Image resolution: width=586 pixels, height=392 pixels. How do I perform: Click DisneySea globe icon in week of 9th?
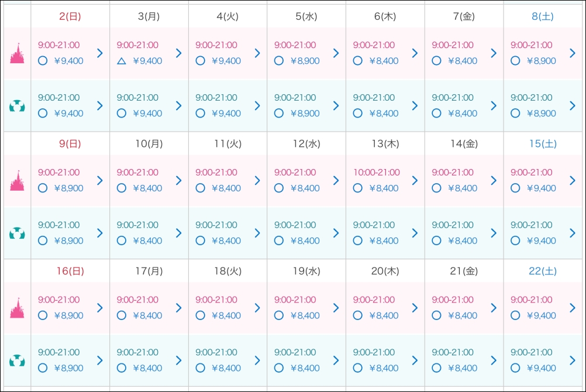click(x=18, y=233)
